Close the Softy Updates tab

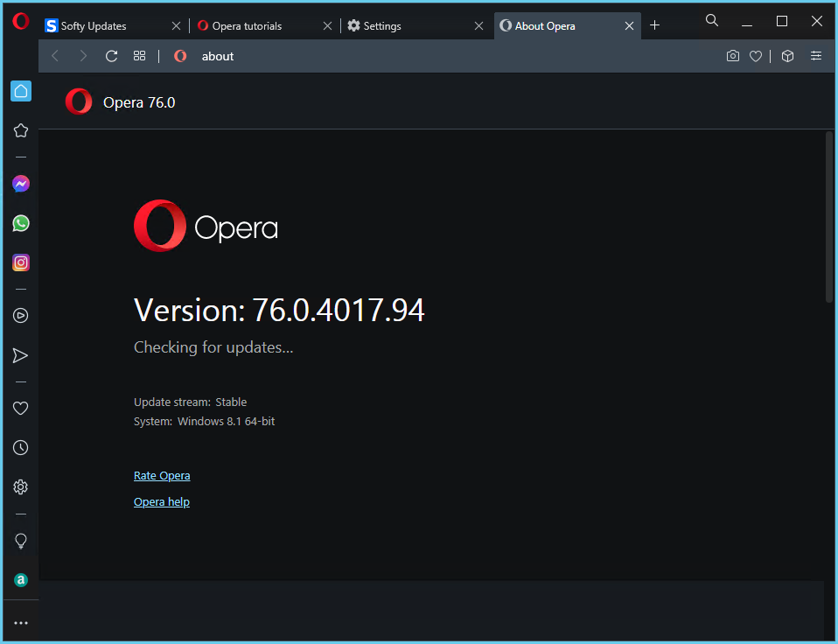176,25
